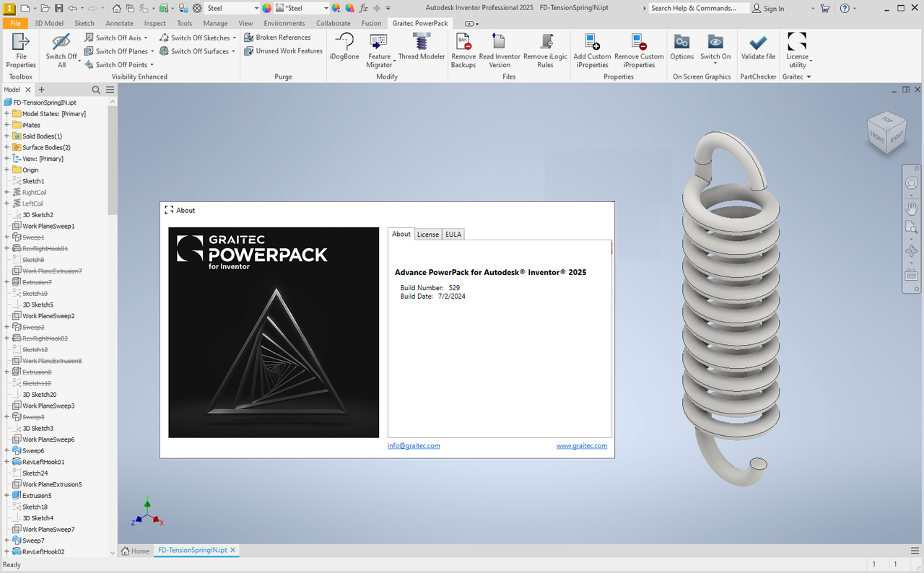Image resolution: width=924 pixels, height=573 pixels.
Task: Open On Screen Graphics Options
Action: tap(681, 46)
